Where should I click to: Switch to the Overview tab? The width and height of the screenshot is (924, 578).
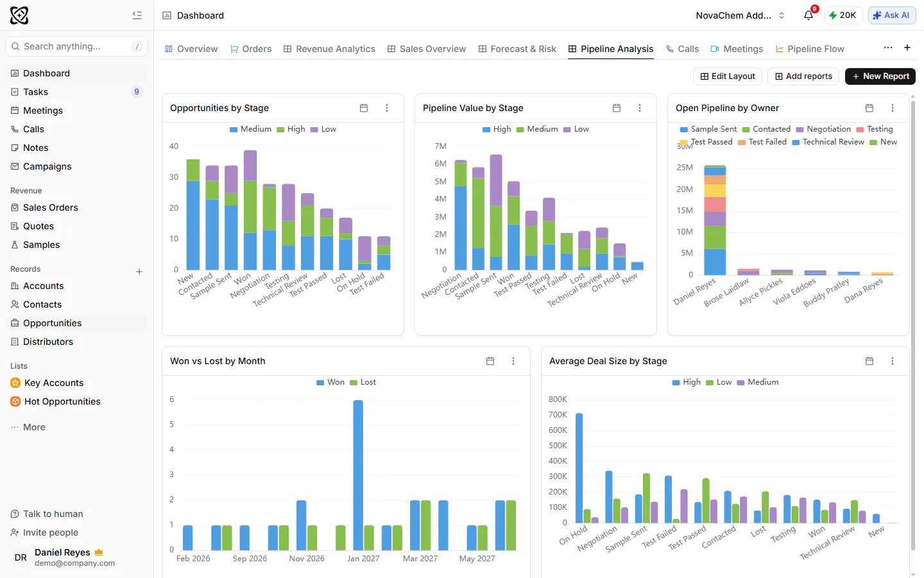click(x=191, y=49)
